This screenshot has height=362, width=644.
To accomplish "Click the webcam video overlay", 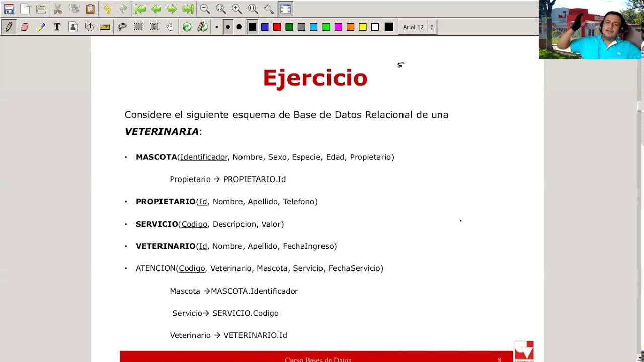I will (x=591, y=30).
